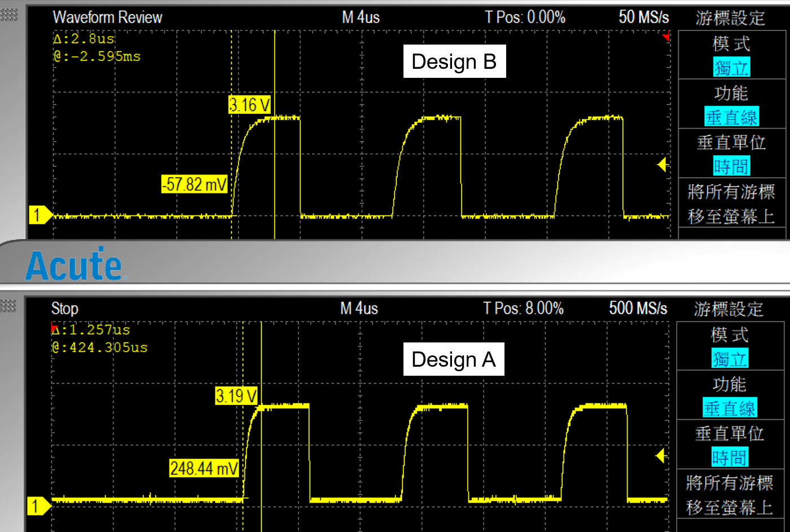This screenshot has width=790, height=532.
Task: Open the 模式 獨立 menu in the Design B panel
Action: pos(731,55)
